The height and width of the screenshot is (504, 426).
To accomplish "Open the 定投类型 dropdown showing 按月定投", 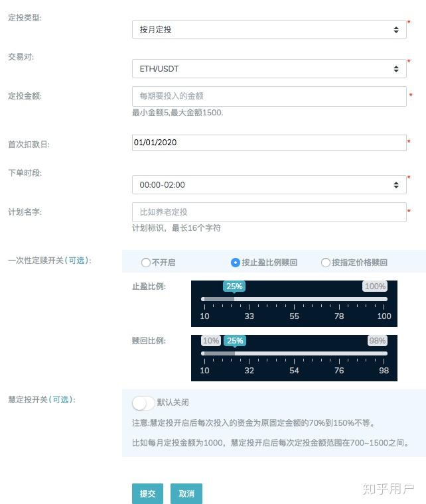I will pos(269,30).
